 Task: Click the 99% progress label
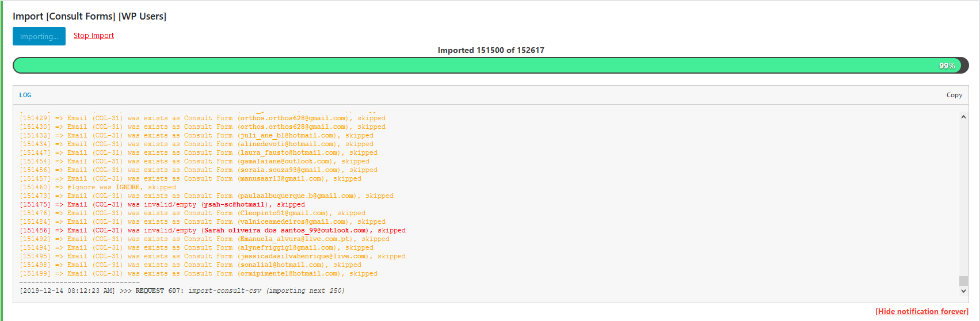click(x=947, y=66)
